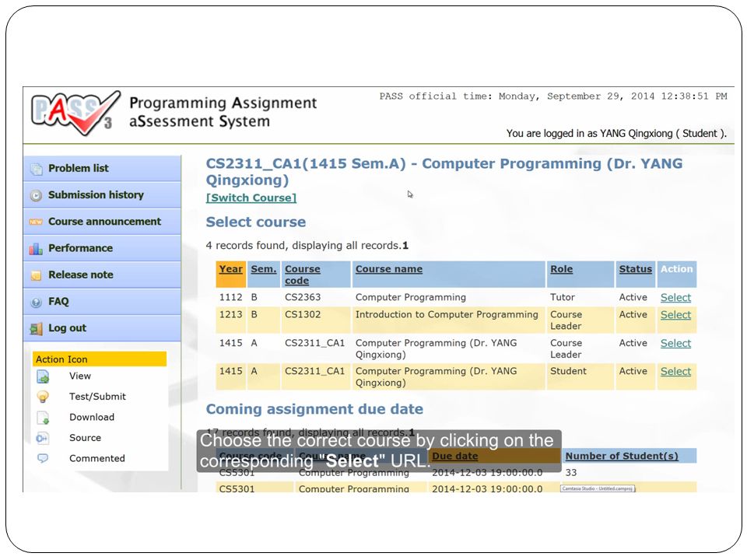Click the PASS3 logo

point(75,113)
